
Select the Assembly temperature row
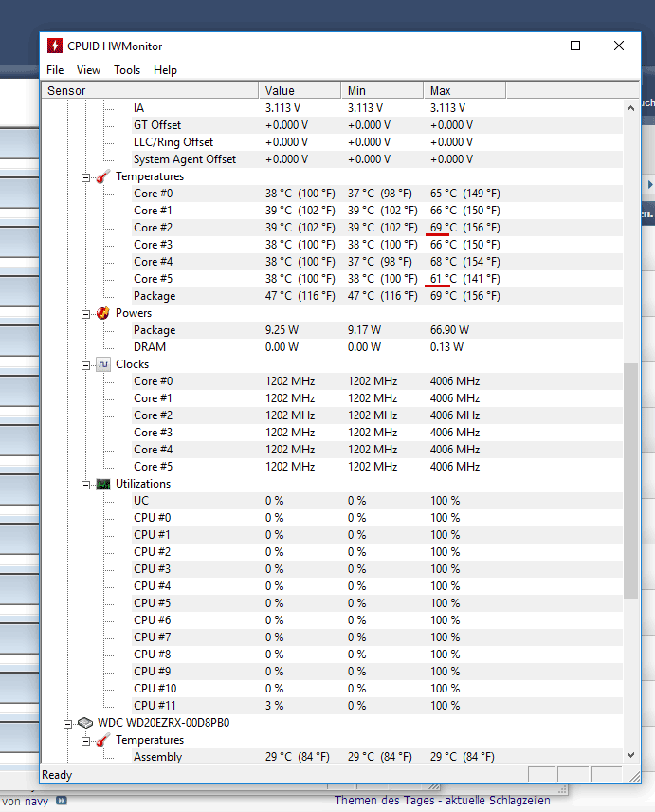pos(377,757)
